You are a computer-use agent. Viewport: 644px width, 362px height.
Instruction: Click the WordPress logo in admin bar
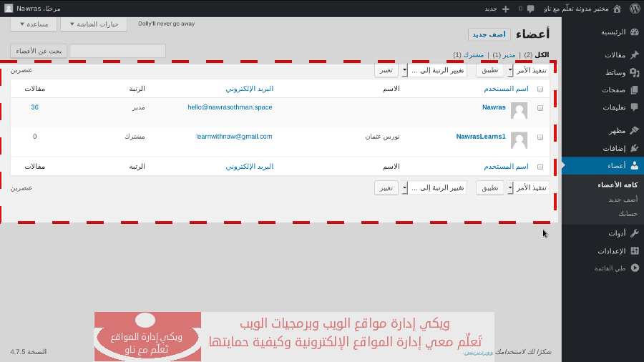(635, 9)
